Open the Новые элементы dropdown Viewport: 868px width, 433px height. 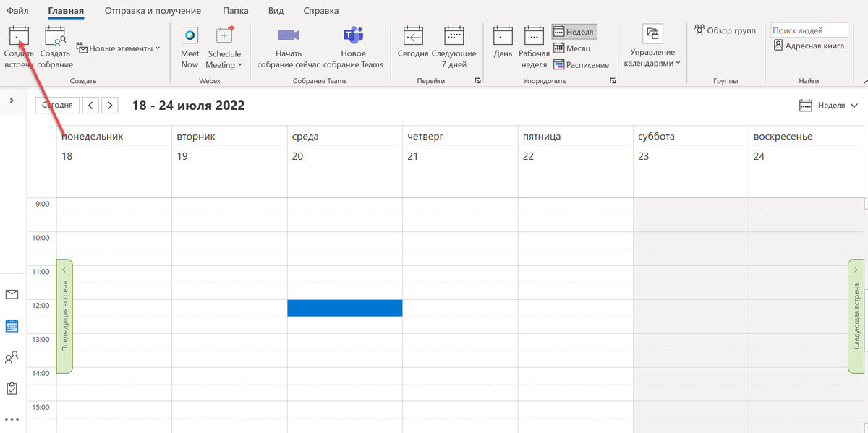118,47
